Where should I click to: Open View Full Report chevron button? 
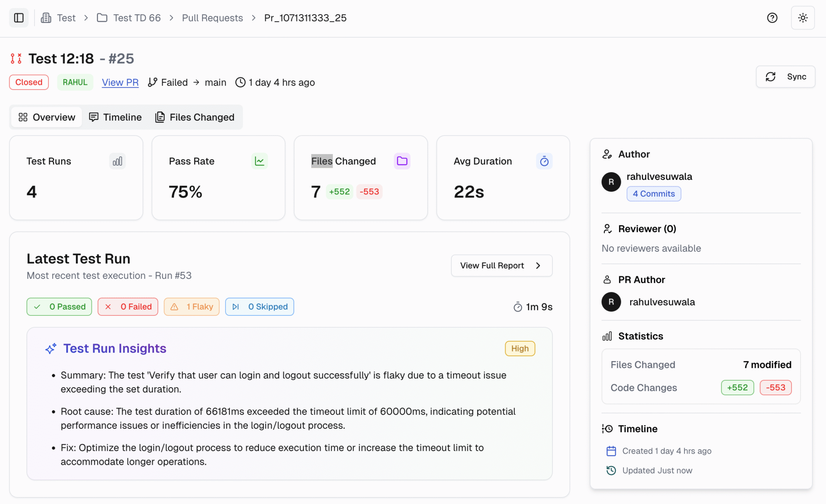click(501, 265)
